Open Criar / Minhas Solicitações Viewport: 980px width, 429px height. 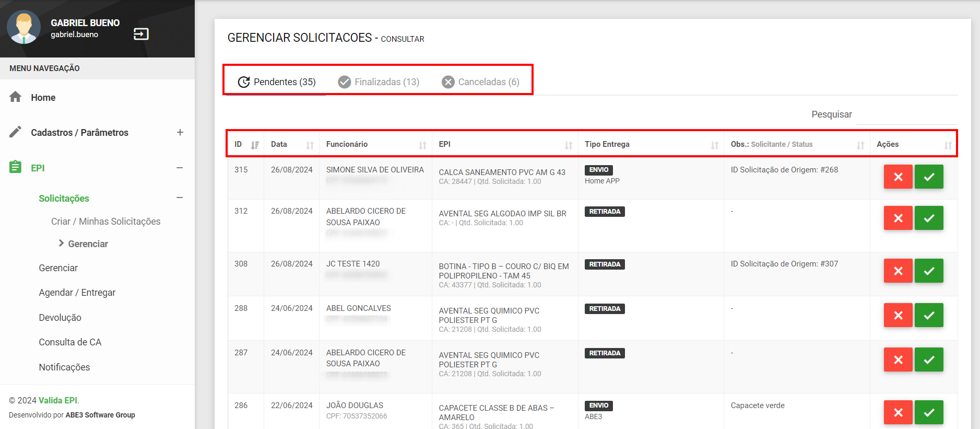106,222
